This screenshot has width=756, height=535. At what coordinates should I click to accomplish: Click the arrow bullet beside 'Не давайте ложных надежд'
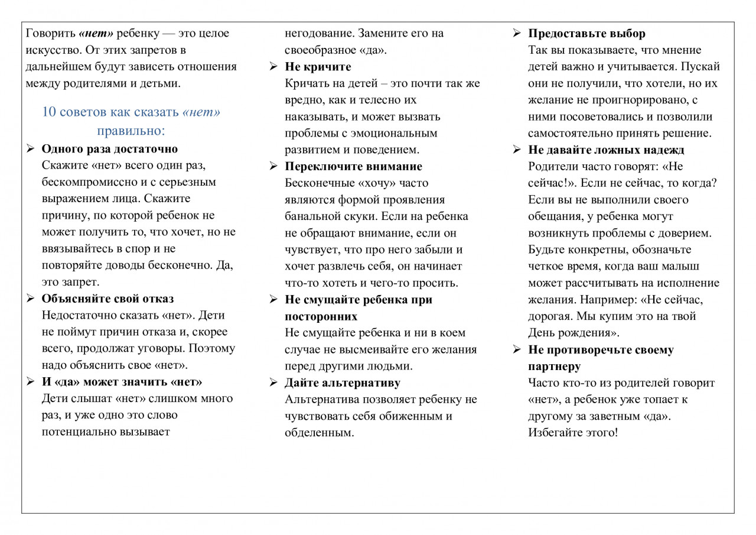coord(517,150)
